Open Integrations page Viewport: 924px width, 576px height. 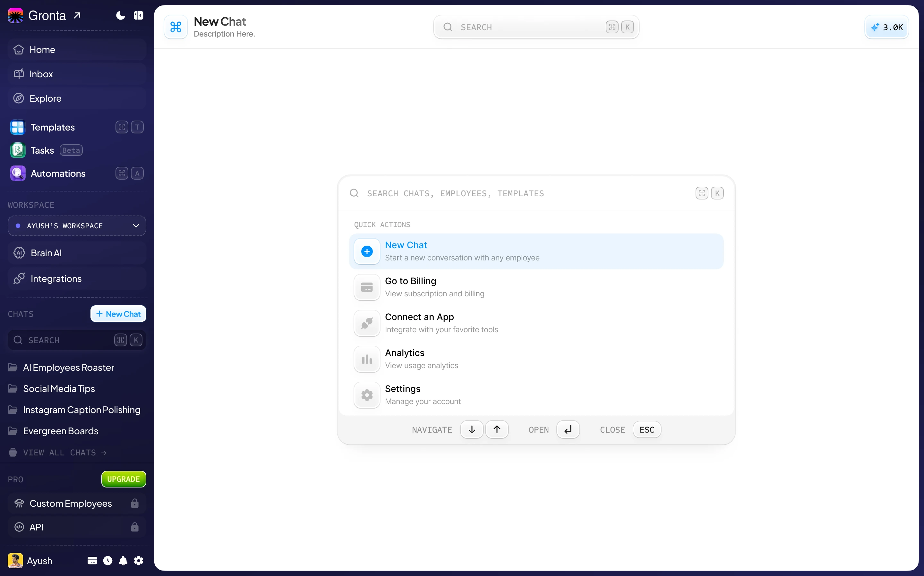point(77,279)
